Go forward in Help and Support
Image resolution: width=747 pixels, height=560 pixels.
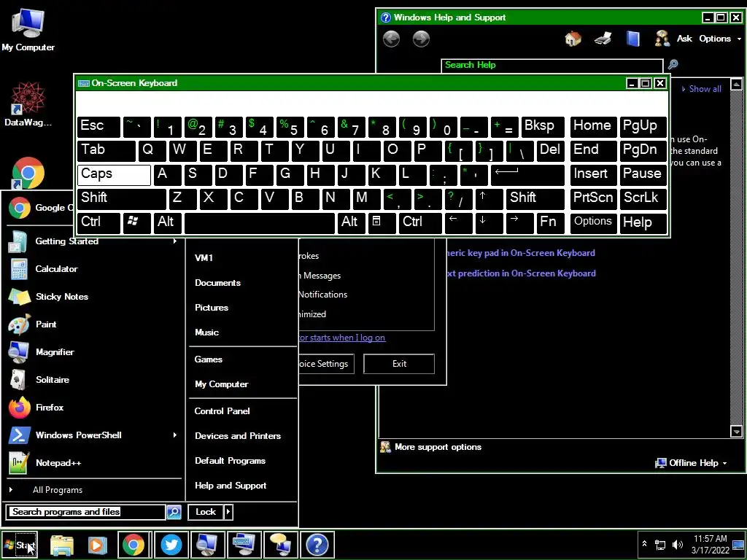click(421, 39)
